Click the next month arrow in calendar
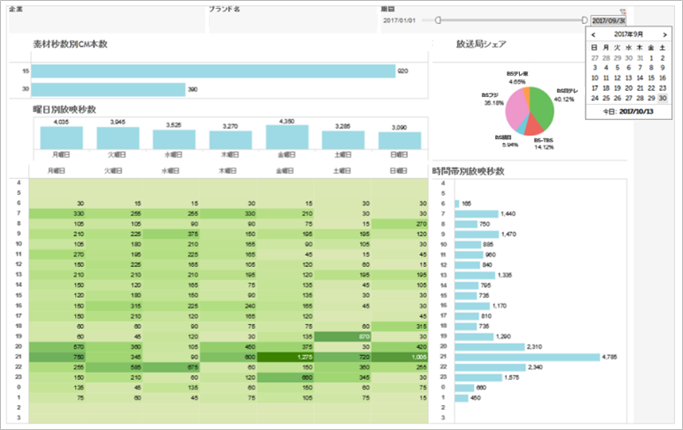This screenshot has width=683, height=430. click(x=666, y=36)
